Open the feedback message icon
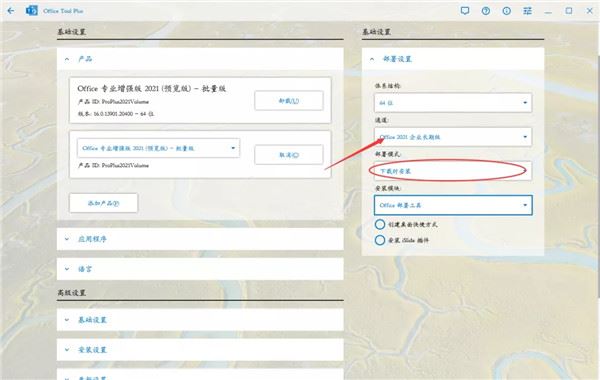 pos(465,11)
